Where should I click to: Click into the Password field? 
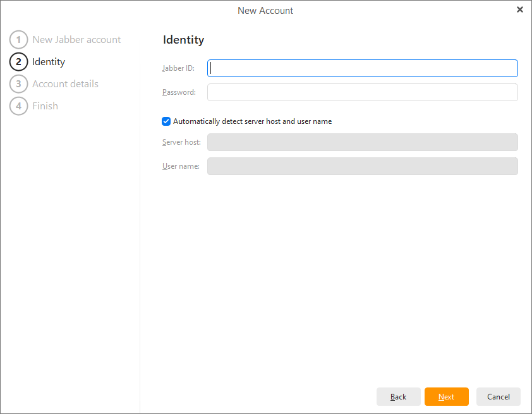[362, 92]
